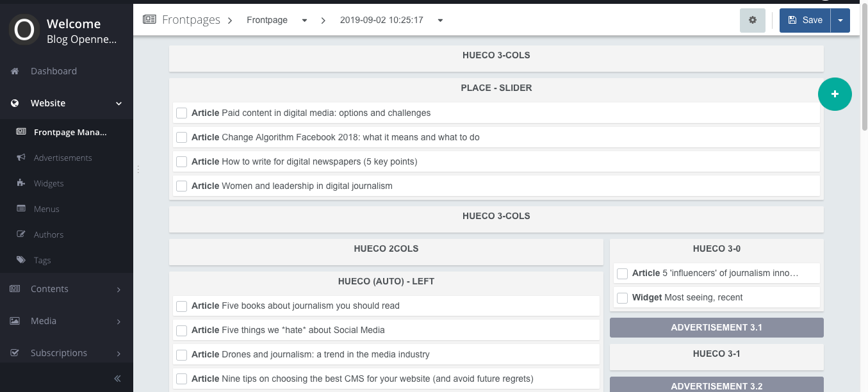Check the Paid content in digital media article
Viewport: 868px width, 392px height.
point(182,113)
